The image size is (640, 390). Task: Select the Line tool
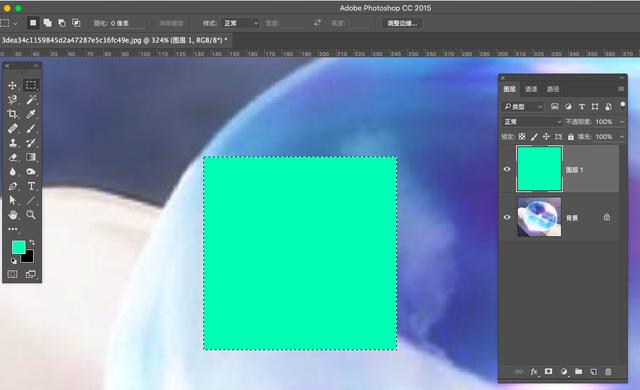31,200
